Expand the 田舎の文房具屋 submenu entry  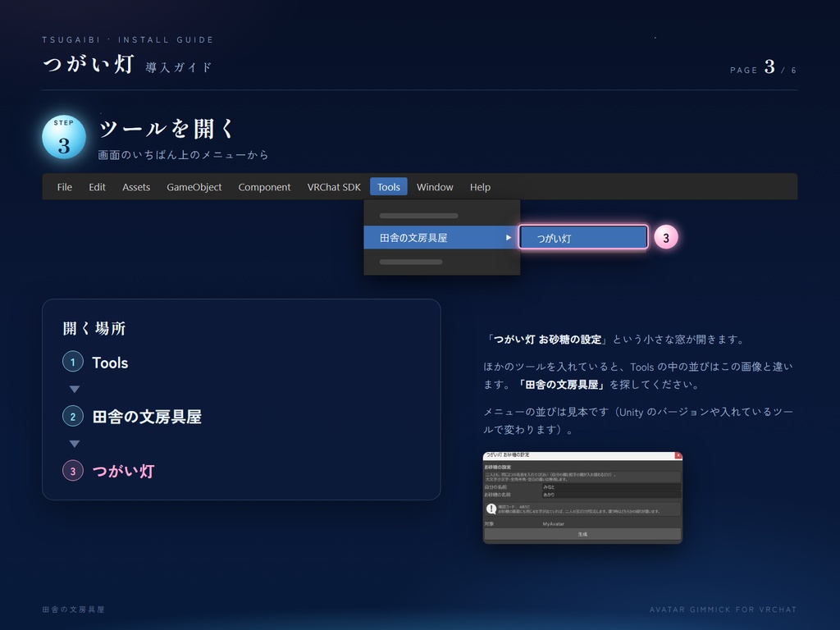(441, 237)
